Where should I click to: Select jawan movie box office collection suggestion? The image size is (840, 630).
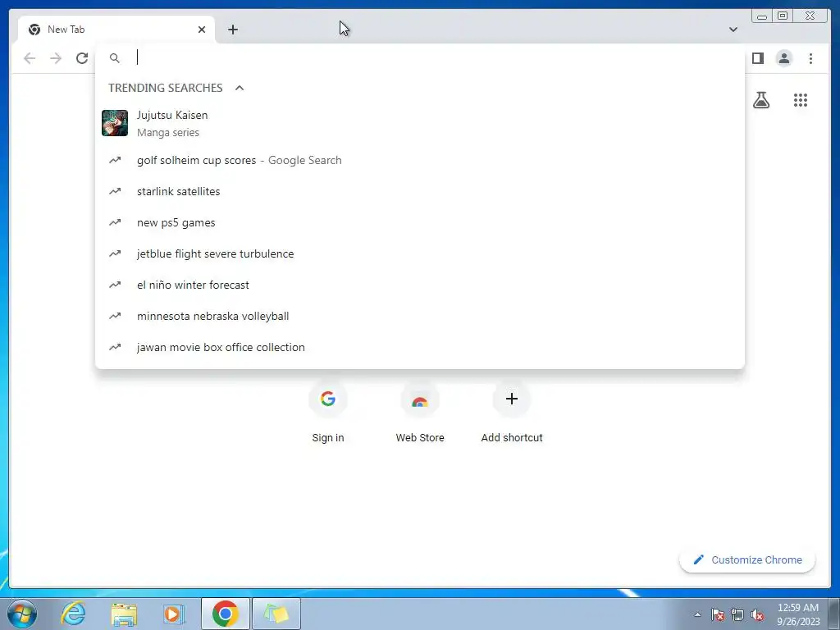coord(419,347)
